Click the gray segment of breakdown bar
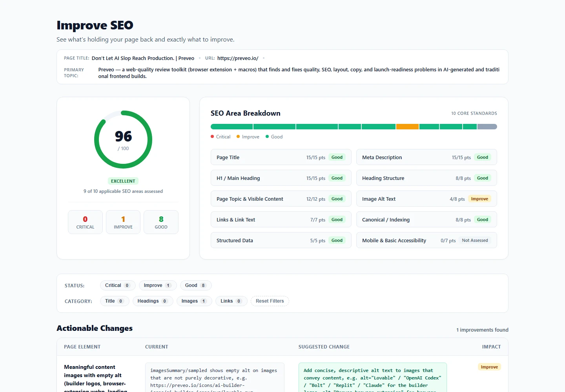Image resolution: width=565 pixels, height=392 pixels. [x=487, y=127]
